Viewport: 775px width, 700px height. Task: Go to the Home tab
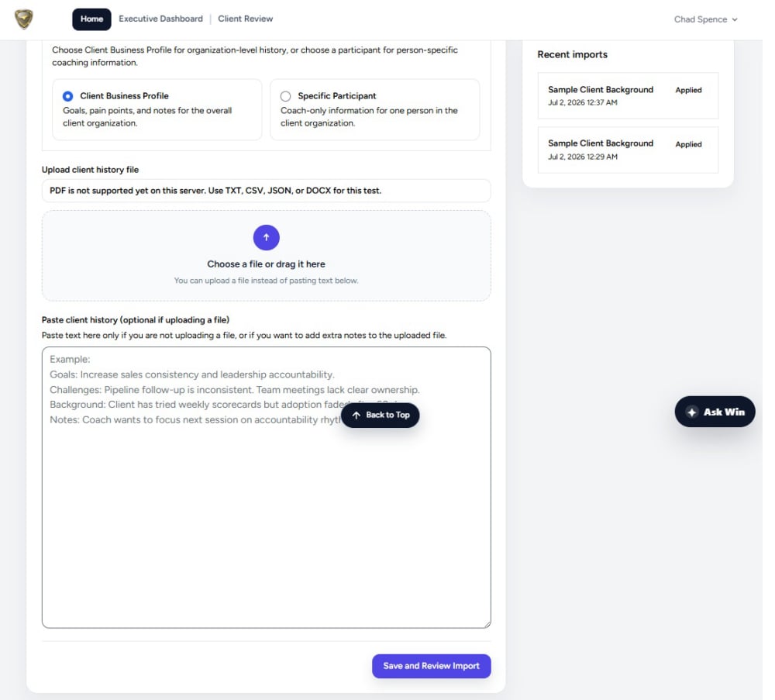click(x=93, y=19)
